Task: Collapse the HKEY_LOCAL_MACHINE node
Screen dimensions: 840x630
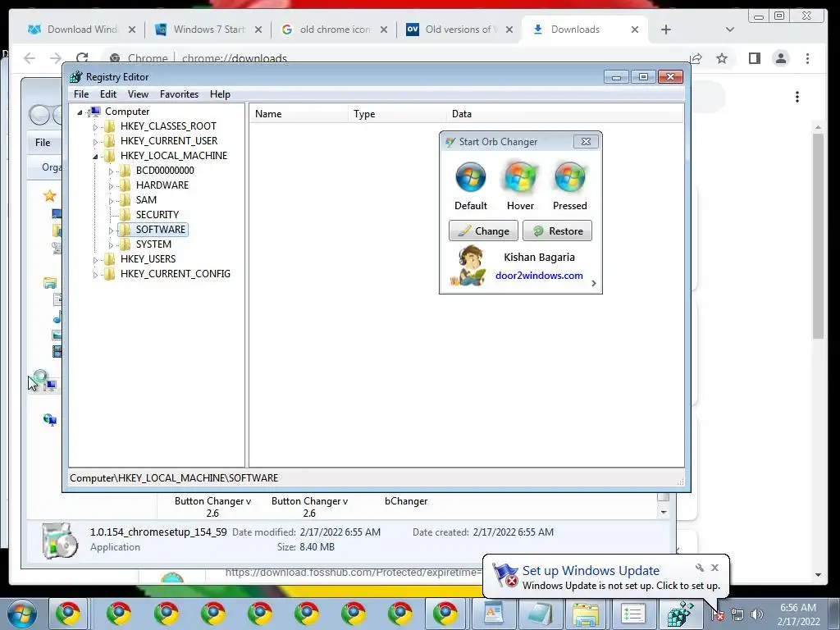Action: coord(95,157)
